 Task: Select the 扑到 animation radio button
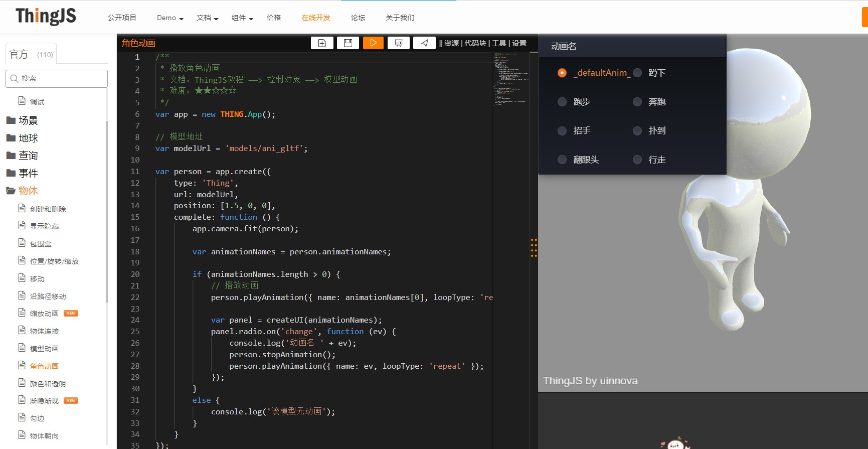(x=637, y=131)
